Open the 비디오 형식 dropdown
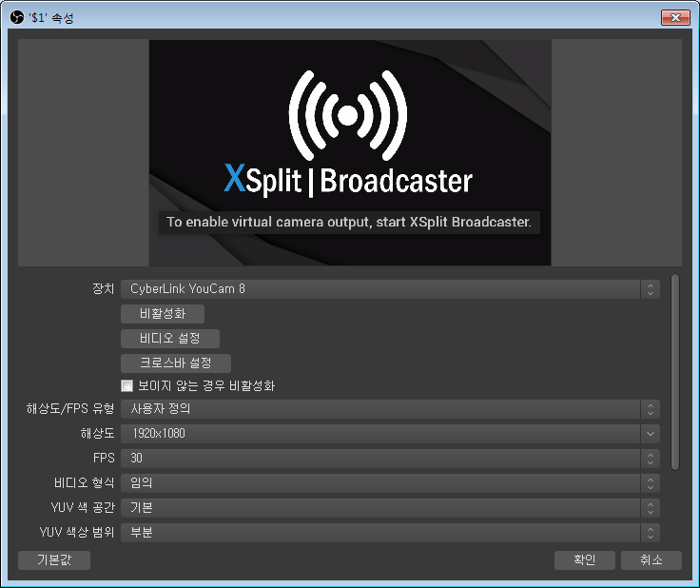The image size is (700, 588). coord(390,483)
